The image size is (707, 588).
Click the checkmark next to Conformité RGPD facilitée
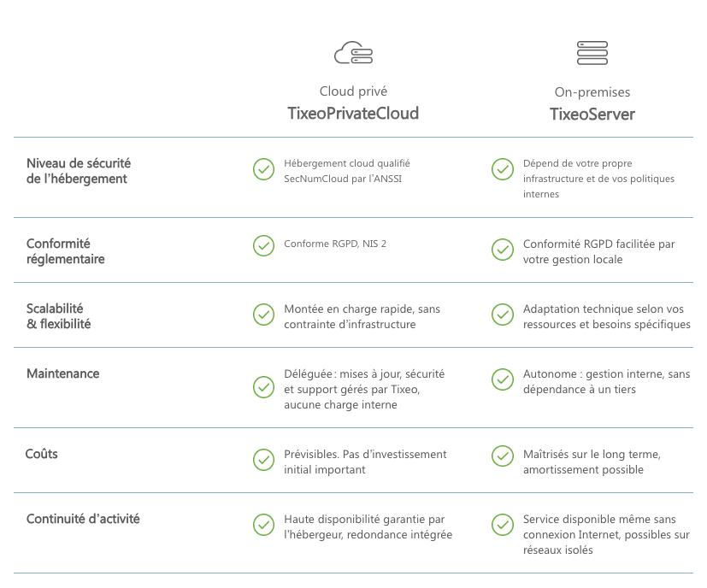(x=503, y=249)
